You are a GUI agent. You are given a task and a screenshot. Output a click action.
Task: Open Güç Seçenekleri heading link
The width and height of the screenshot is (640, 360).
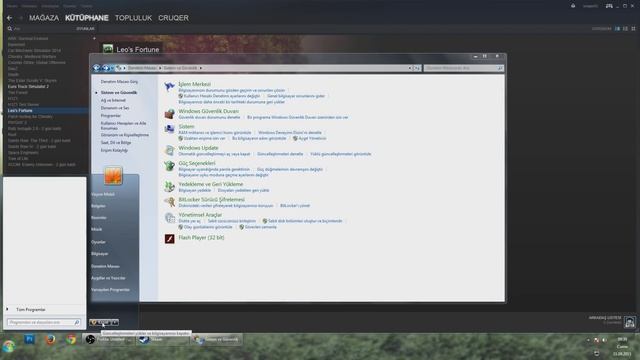(197, 163)
